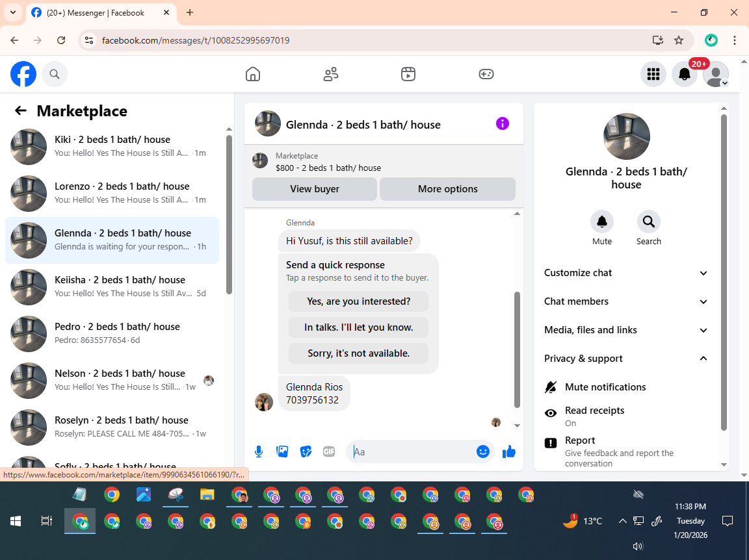Show hidden system tray icons chevron
Screen dimensions: 749x560
click(x=622, y=521)
